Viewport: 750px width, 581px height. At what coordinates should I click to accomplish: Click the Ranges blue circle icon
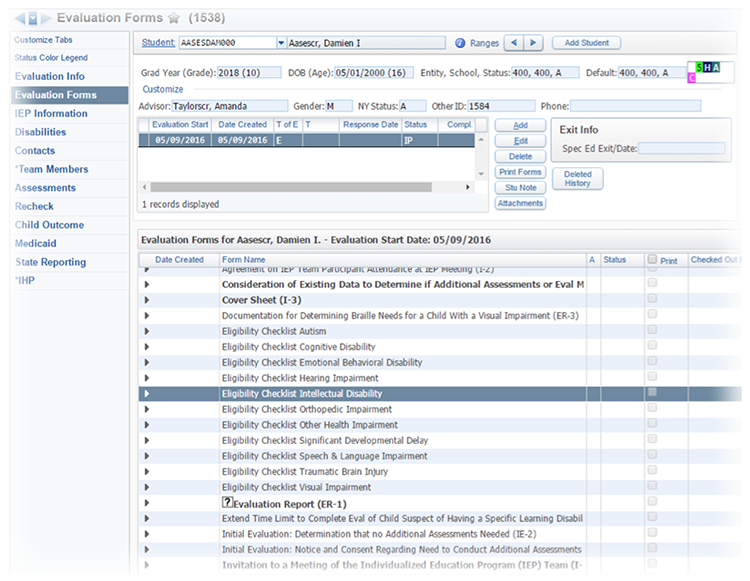click(x=460, y=43)
